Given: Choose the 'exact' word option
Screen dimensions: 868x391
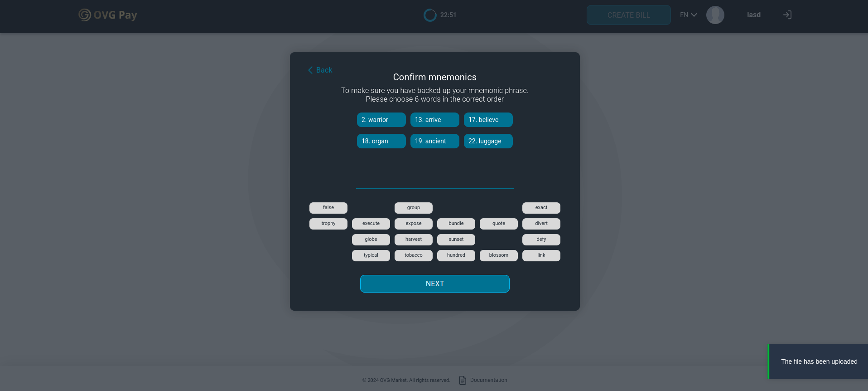Looking at the screenshot, I should tap(541, 208).
